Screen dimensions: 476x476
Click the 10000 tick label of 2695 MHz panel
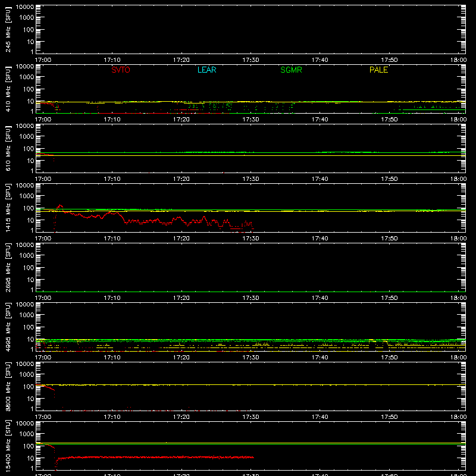(25, 245)
